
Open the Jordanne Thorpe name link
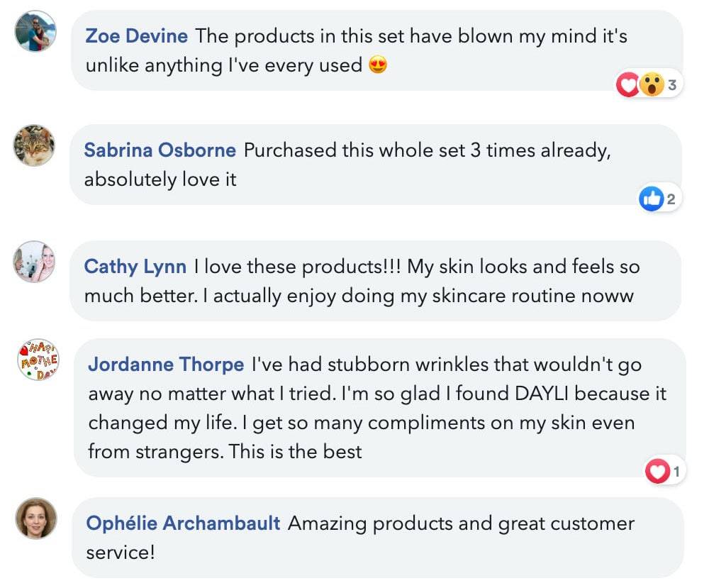(x=166, y=365)
